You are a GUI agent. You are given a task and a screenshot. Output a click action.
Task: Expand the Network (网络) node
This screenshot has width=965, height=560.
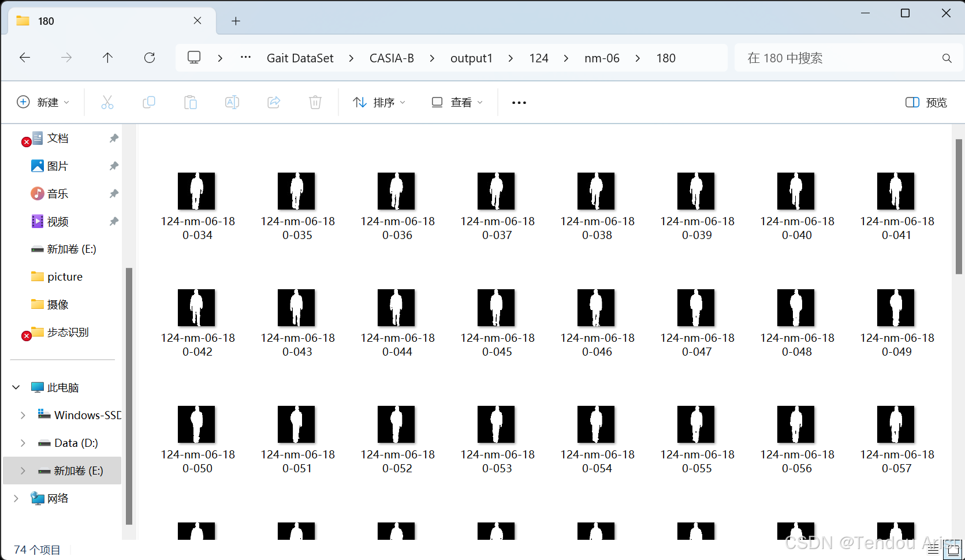click(16, 498)
